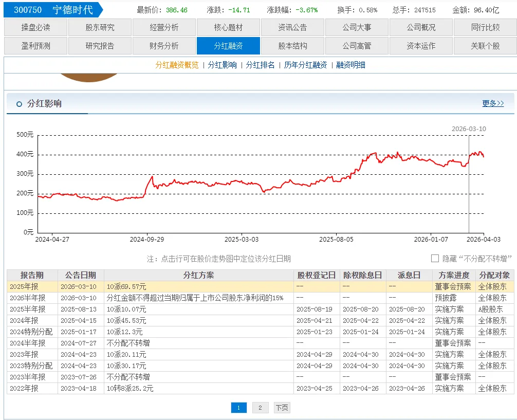Open the 公司高管 tab

click(x=357, y=46)
